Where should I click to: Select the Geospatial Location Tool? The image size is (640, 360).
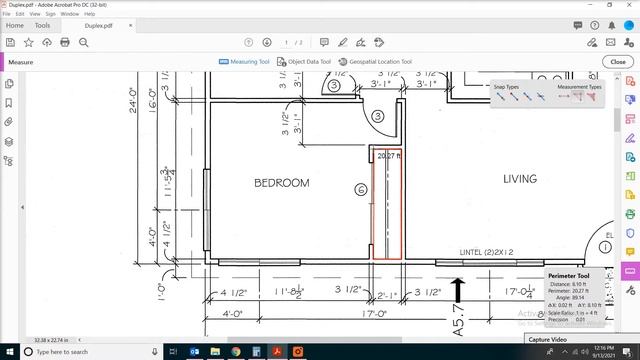pos(376,62)
